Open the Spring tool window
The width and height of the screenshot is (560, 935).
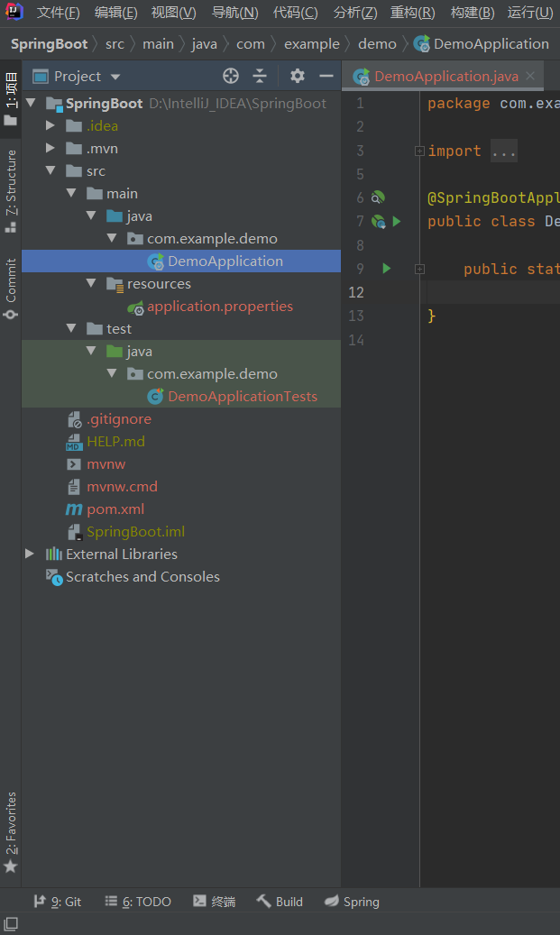tap(352, 902)
